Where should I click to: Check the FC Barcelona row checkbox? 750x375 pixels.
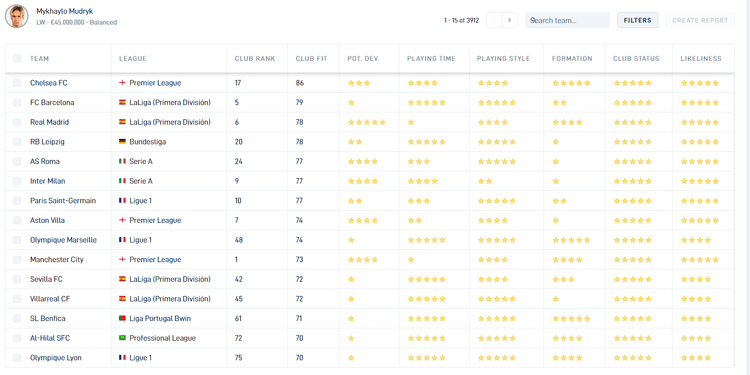(17, 103)
